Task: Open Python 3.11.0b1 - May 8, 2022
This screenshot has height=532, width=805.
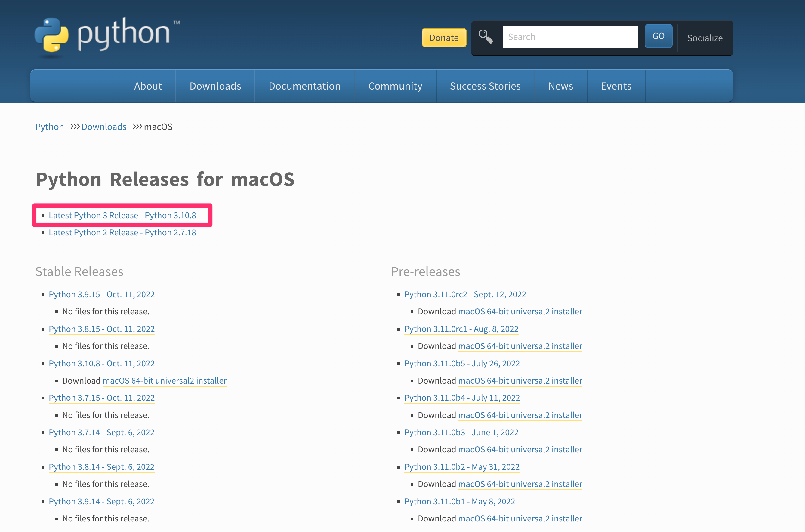Action: pos(460,501)
